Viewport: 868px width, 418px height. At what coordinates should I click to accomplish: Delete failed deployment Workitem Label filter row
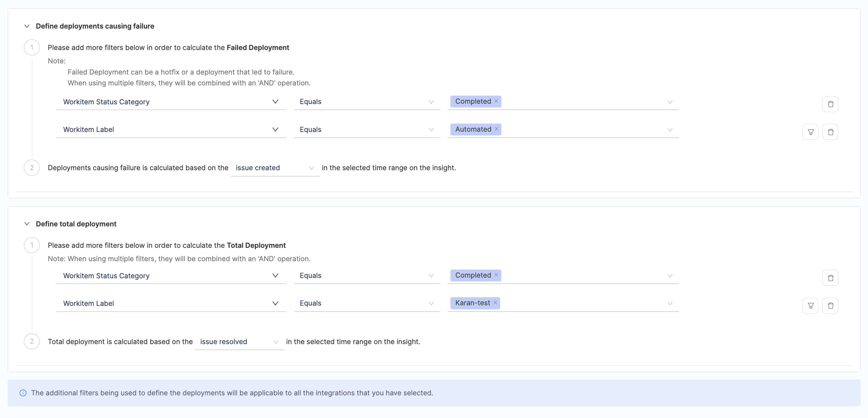830,132
